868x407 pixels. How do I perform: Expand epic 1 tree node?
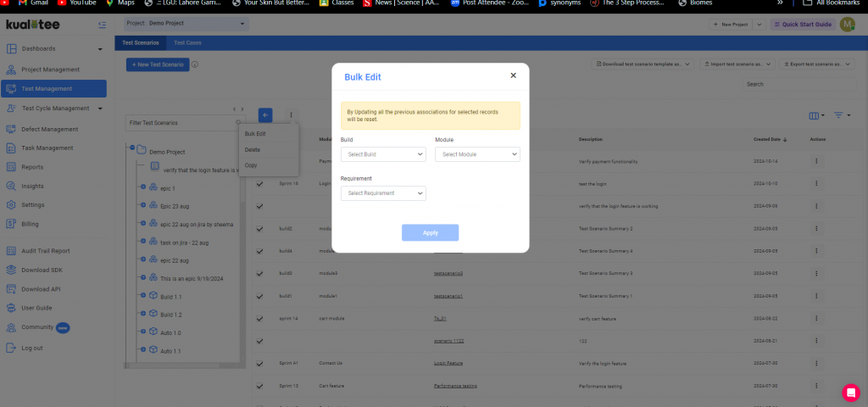pyautogui.click(x=142, y=187)
